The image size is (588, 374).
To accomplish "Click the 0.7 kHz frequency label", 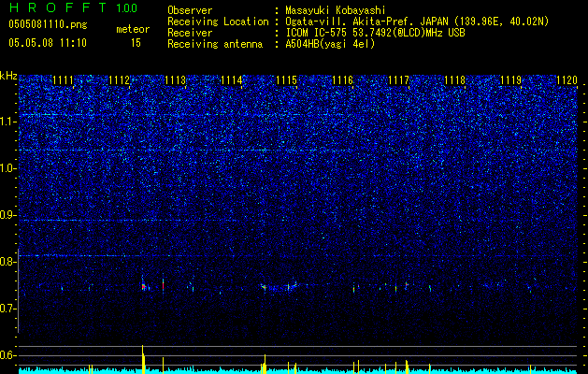I will coord(8,309).
